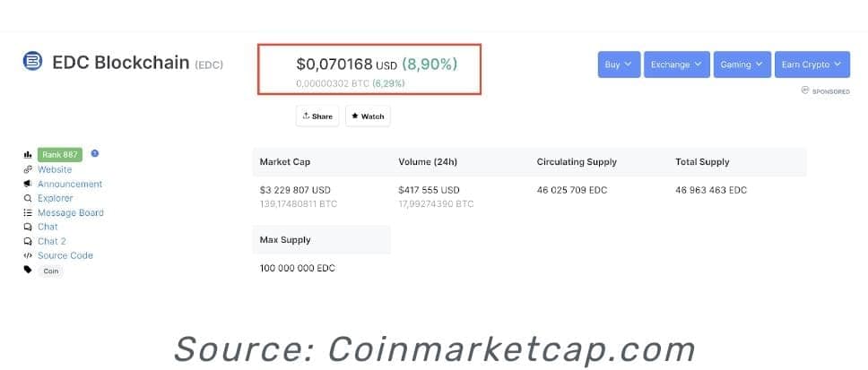Click the info icon beside Rank 887
Screen dimensions: 868x370
tap(95, 153)
